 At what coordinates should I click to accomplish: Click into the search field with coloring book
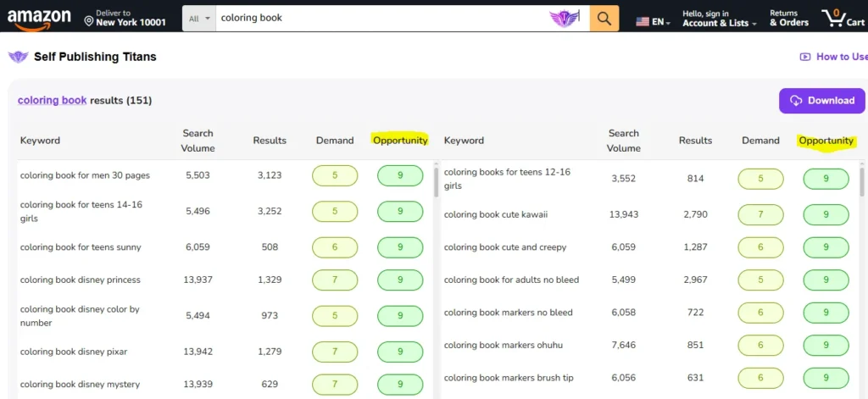382,19
